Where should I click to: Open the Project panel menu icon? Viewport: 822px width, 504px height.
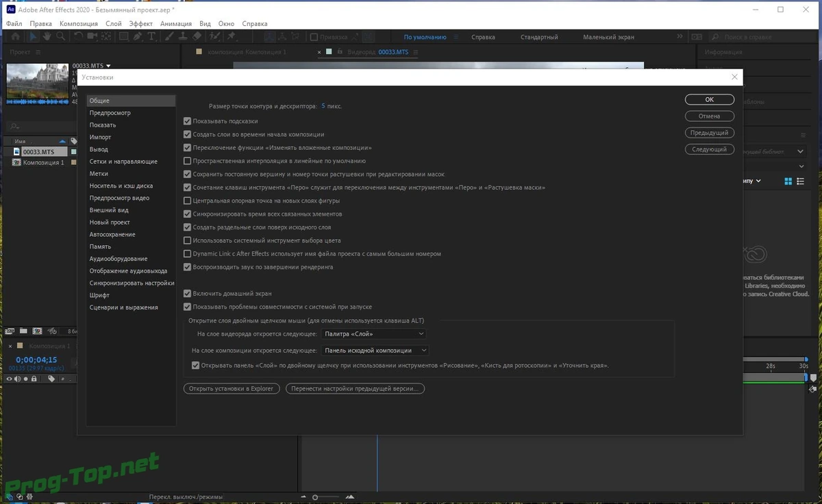pos(38,52)
